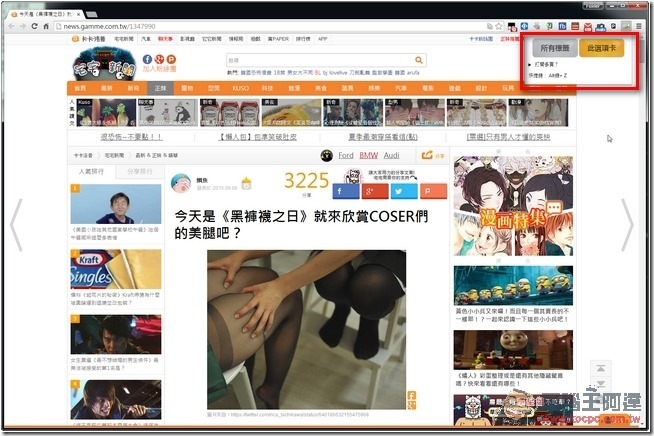The image size is (654, 436).
Task: Click the small Facebook icon beside the article image
Action: coord(412,396)
